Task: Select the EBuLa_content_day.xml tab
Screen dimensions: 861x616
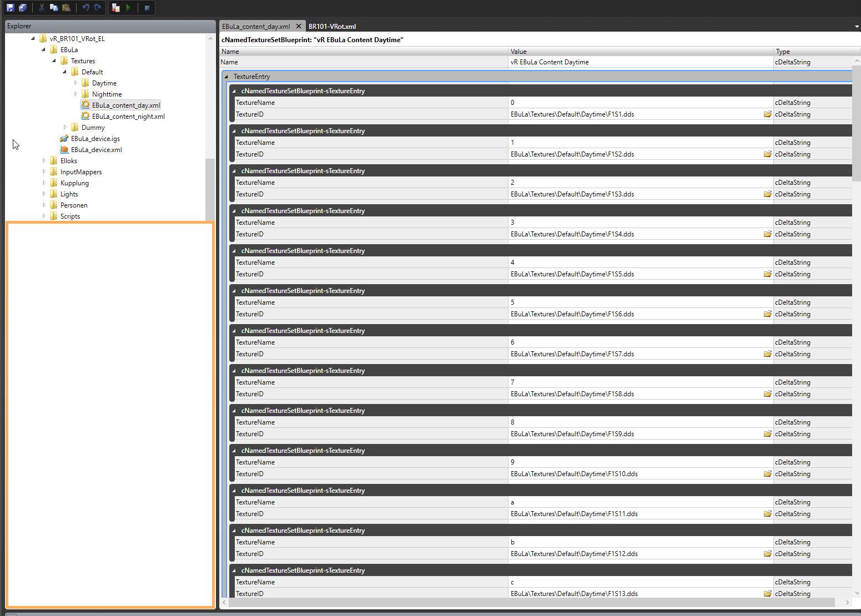Action: coord(256,27)
